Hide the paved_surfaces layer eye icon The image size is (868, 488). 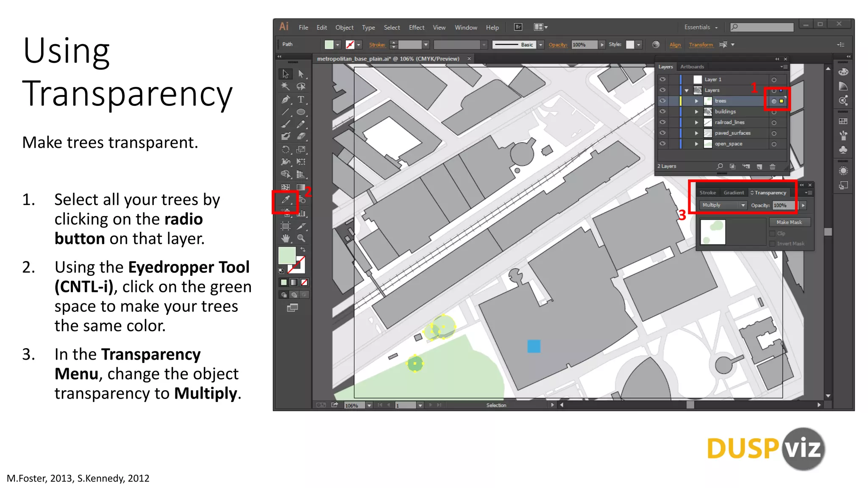coord(662,133)
